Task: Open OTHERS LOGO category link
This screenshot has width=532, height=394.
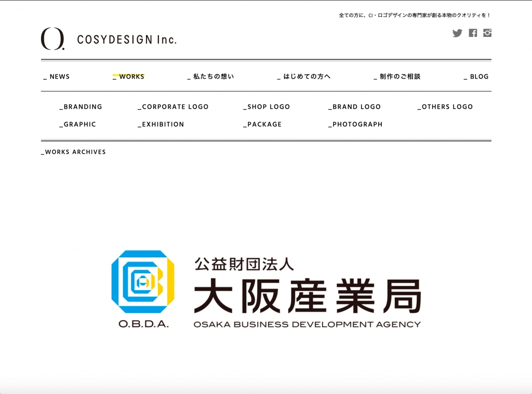Action: pos(445,107)
